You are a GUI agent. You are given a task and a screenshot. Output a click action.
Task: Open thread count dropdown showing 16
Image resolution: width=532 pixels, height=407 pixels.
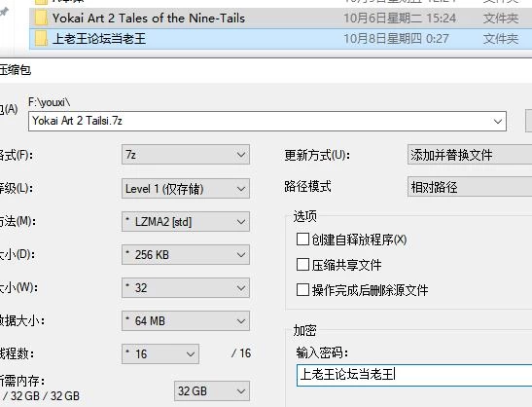coord(160,354)
